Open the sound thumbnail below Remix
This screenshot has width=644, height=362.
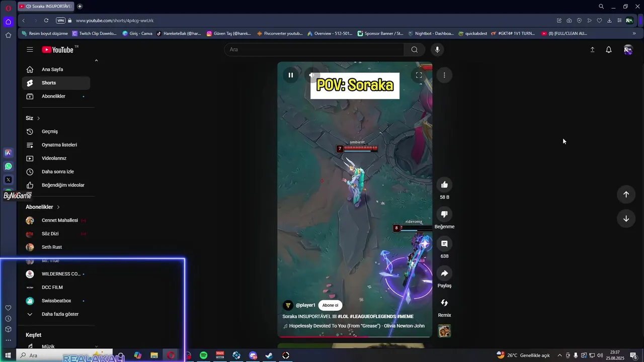click(x=444, y=331)
